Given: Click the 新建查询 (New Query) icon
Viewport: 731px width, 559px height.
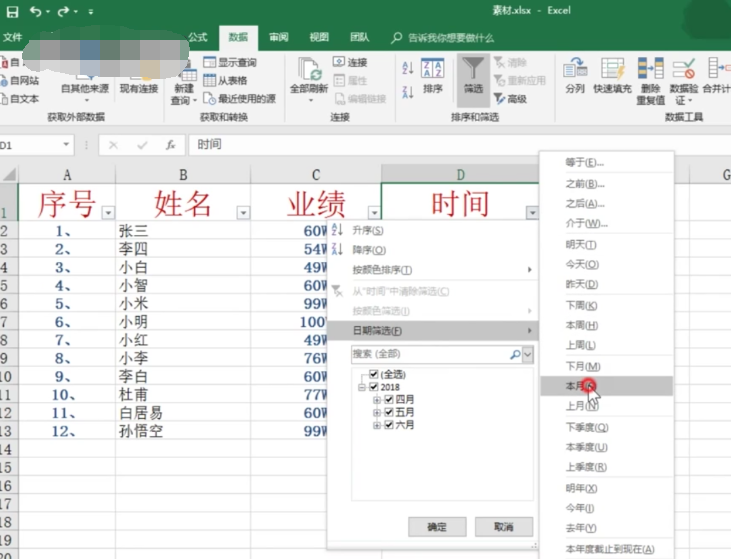Looking at the screenshot, I should tap(185, 70).
